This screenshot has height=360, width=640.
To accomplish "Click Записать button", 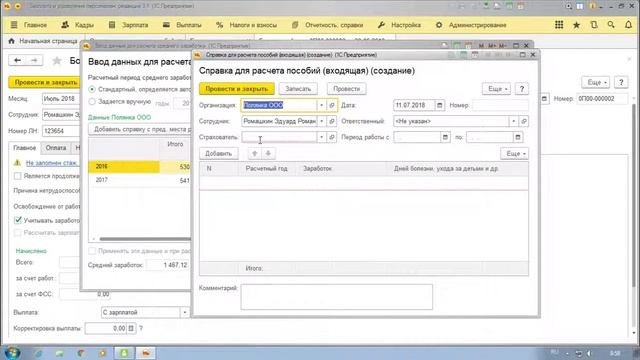I will pyautogui.click(x=298, y=89).
